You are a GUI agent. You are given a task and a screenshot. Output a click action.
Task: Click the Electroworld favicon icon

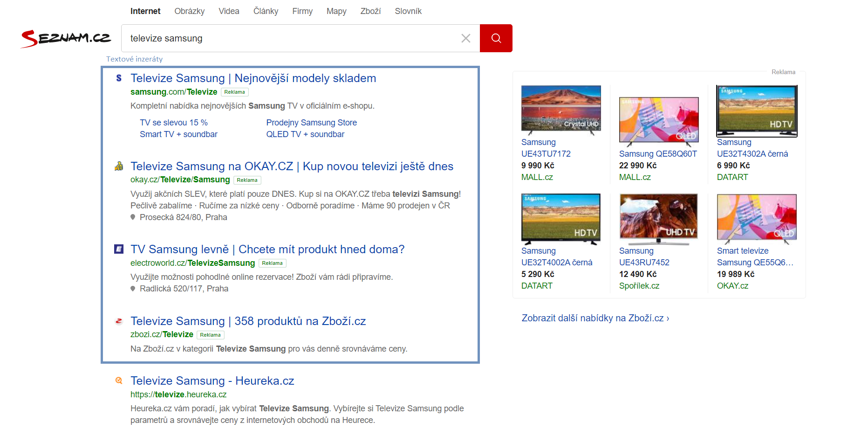(x=119, y=249)
